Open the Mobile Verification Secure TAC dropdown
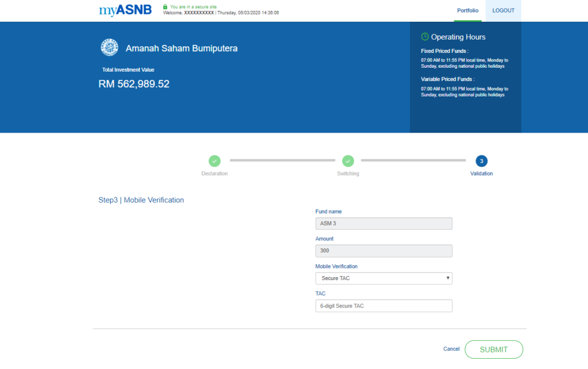 click(384, 278)
